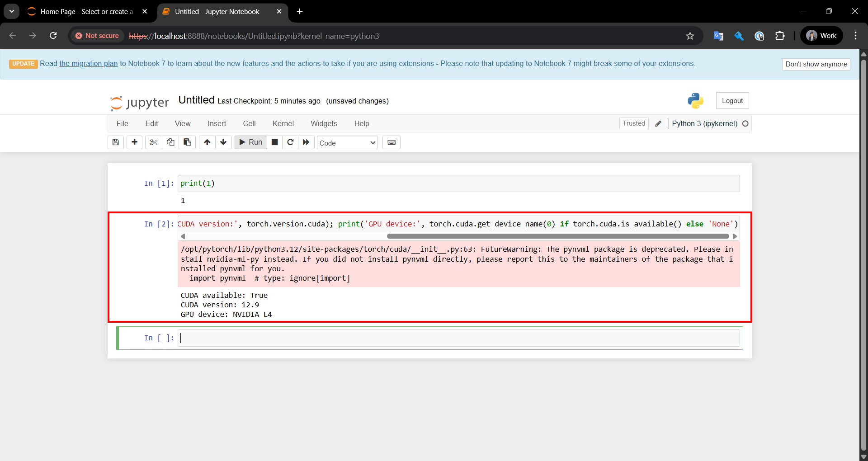Screen dimensions: 868x461
Task: Bookmark this page with star icon
Action: pos(690,36)
